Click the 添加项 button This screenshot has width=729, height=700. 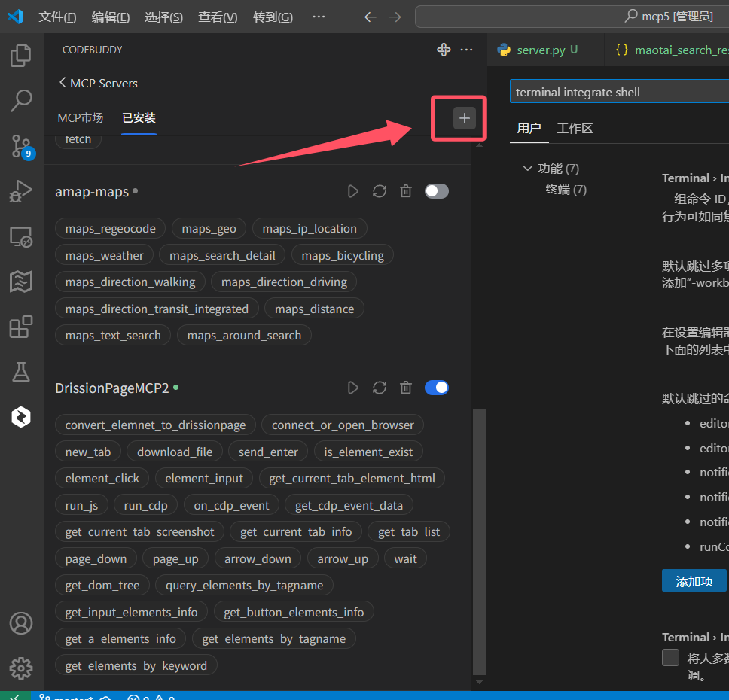694,581
